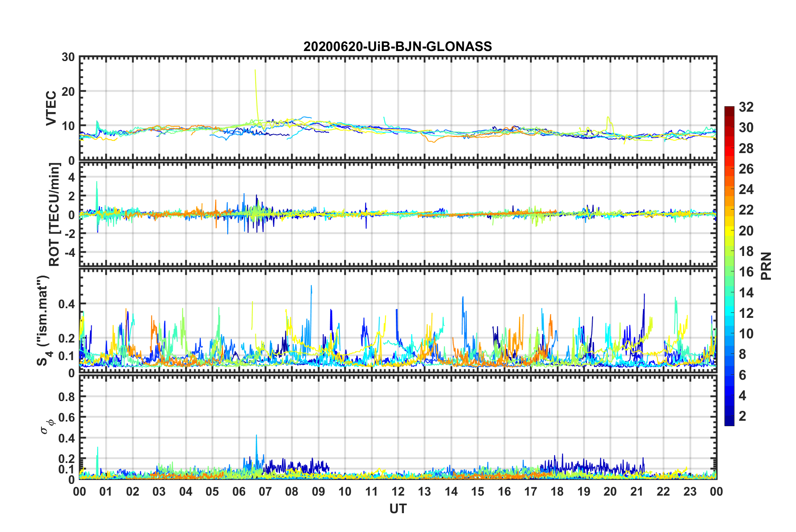This screenshot has width=796, height=532.
Task: Click x-axis tick label 01
Action: pyautogui.click(x=106, y=491)
